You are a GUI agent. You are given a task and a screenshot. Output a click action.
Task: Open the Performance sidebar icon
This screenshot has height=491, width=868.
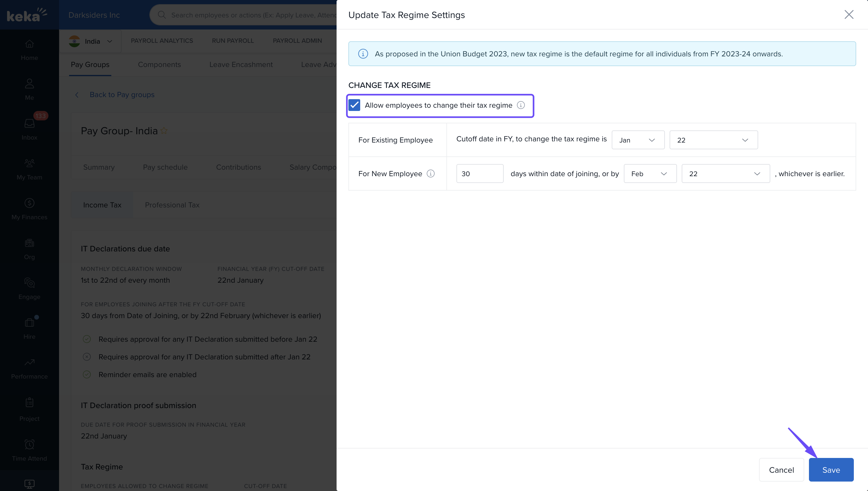29,363
